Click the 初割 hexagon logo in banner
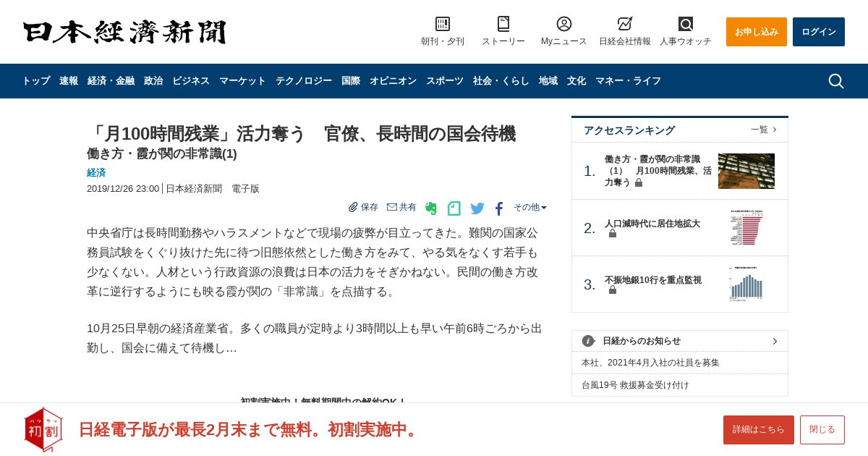The image size is (868, 456). click(43, 429)
